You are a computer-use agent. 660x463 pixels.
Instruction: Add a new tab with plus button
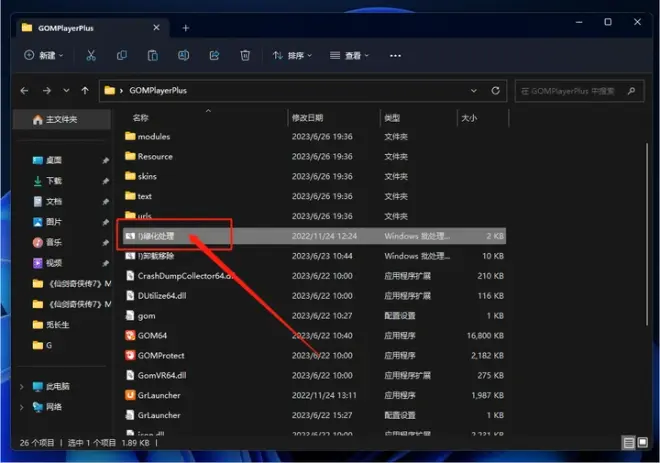click(186, 28)
